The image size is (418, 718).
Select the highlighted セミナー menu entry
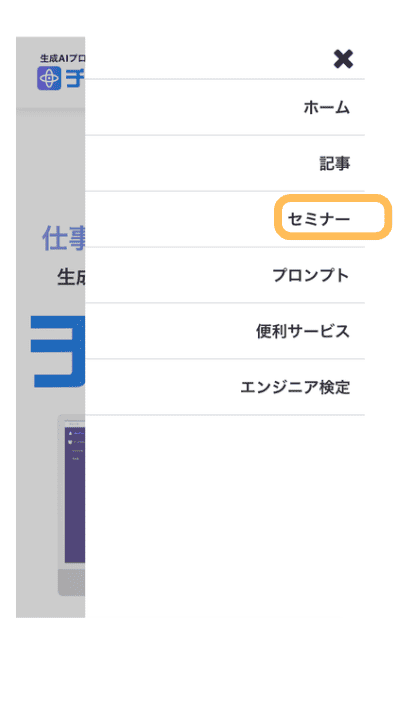pyautogui.click(x=319, y=219)
